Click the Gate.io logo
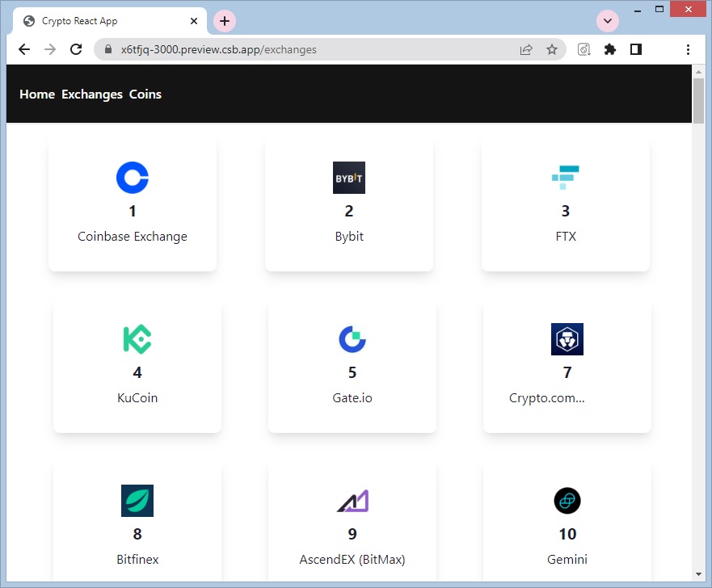 pos(352,339)
